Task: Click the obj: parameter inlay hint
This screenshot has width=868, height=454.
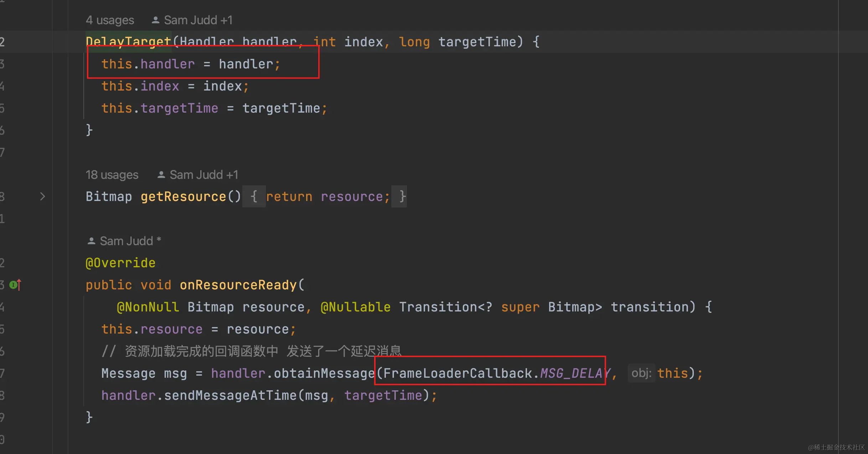Action: pyautogui.click(x=641, y=373)
